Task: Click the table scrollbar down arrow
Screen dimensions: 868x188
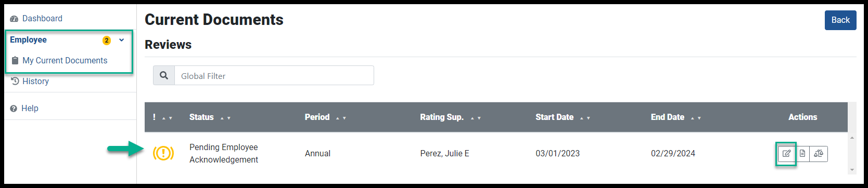Action: [852, 170]
